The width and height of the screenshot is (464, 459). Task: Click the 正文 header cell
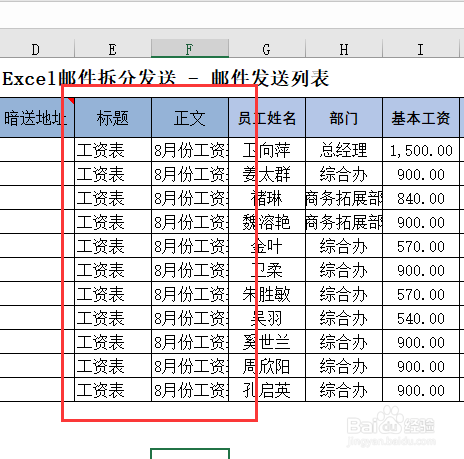(x=190, y=118)
